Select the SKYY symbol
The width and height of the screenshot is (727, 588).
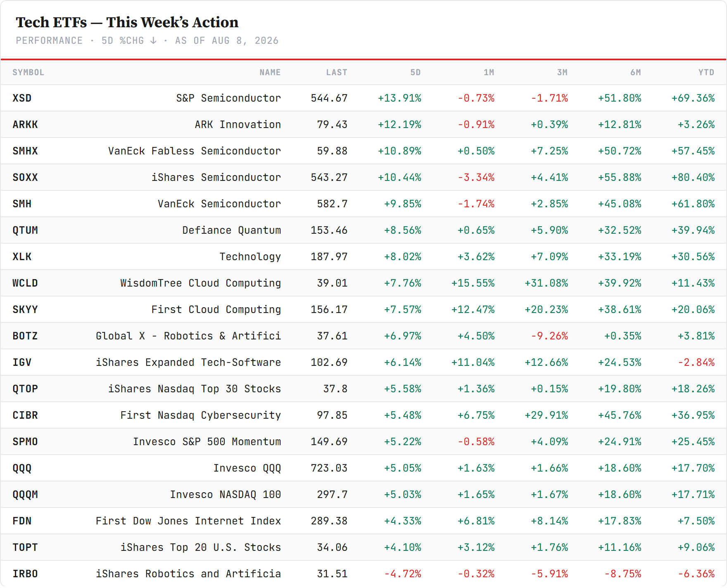tap(25, 310)
